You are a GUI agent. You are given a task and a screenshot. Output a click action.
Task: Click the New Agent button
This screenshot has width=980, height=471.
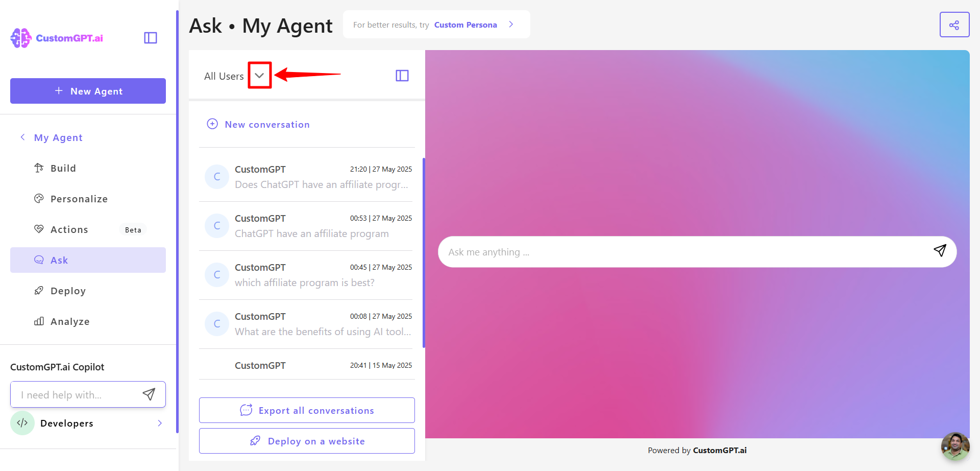(88, 91)
